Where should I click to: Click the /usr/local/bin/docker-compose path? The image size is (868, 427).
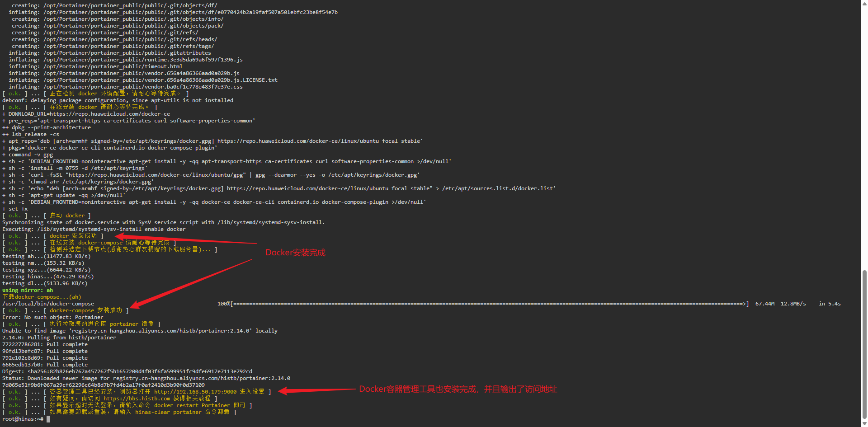point(48,304)
